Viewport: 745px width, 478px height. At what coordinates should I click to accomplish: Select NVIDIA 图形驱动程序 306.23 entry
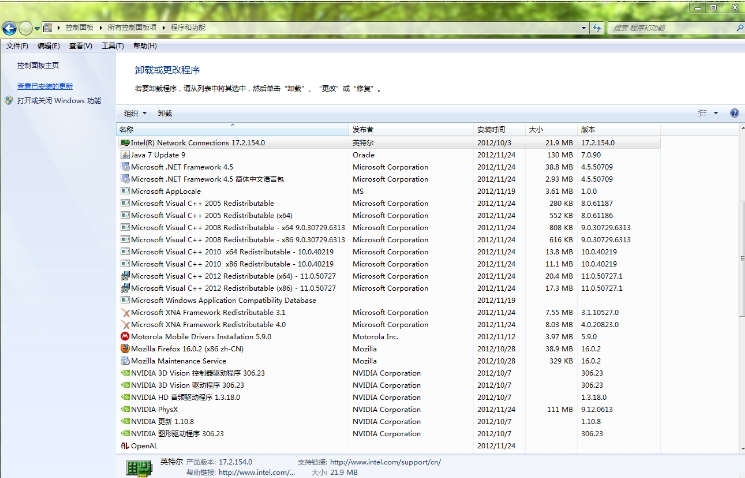tap(388, 433)
